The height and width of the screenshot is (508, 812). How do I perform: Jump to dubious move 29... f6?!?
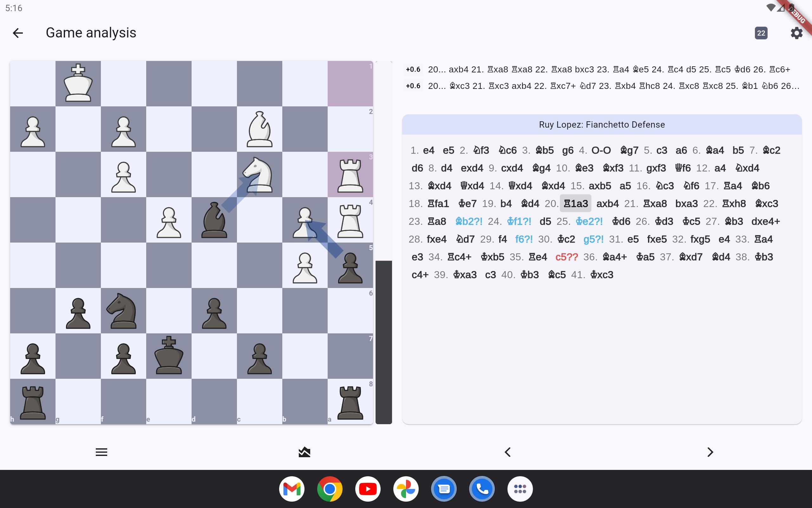524,239
